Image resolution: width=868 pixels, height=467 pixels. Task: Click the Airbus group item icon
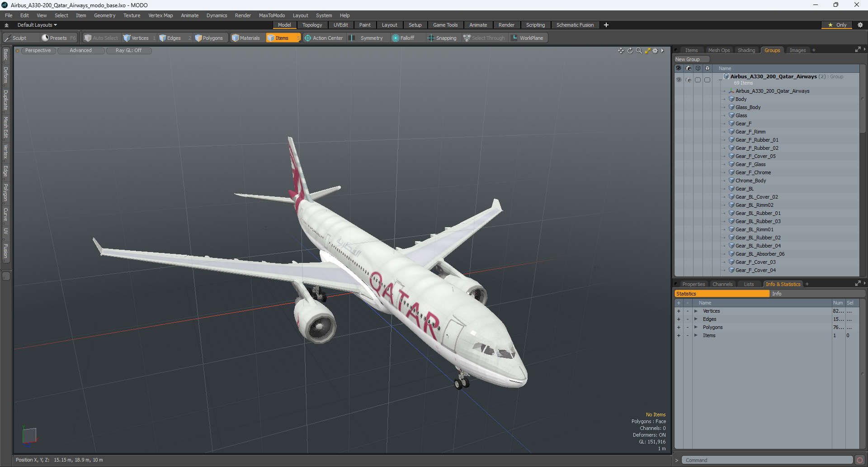click(726, 76)
